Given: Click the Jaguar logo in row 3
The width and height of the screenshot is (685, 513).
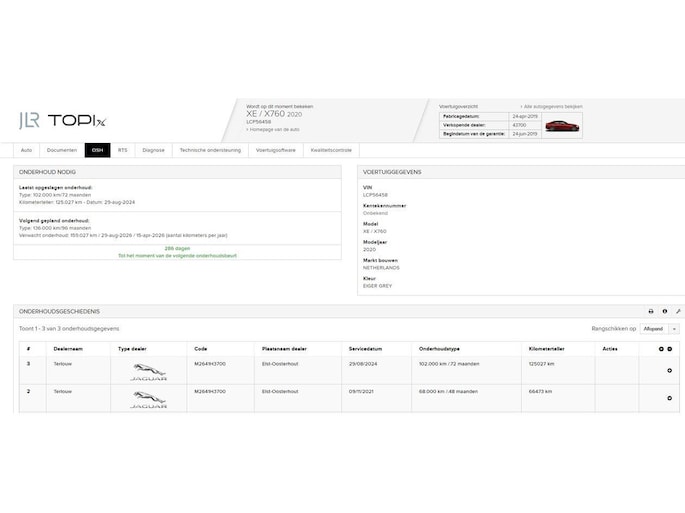Looking at the screenshot, I should pos(150,371).
